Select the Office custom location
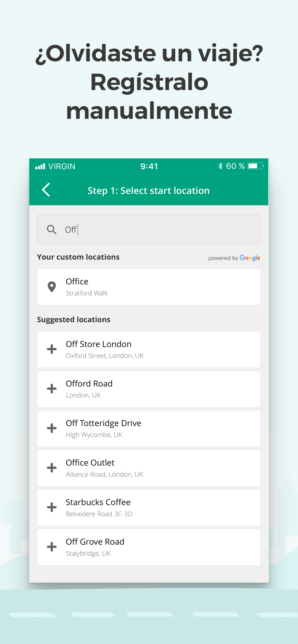Viewport: 298px width, 644px height. (x=149, y=287)
